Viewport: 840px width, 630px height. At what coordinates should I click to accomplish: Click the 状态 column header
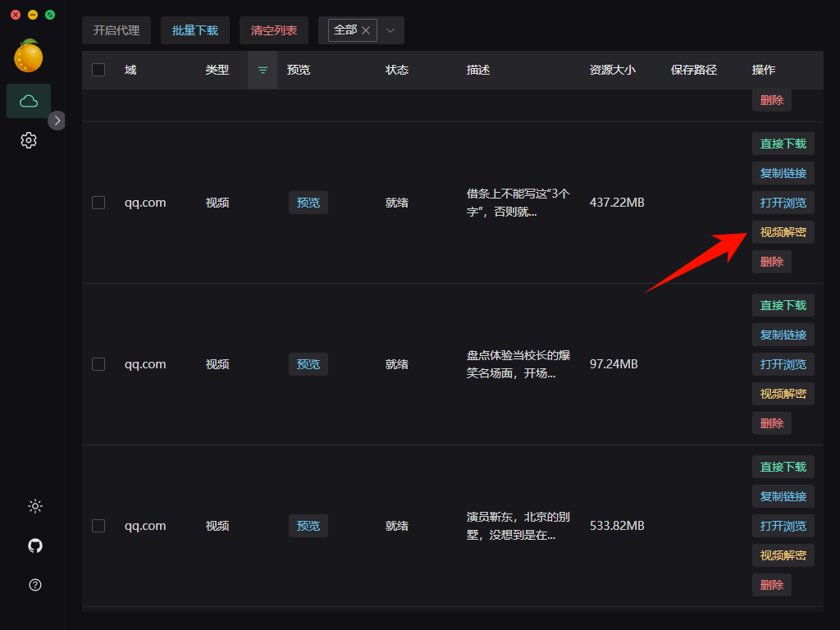[x=397, y=71]
